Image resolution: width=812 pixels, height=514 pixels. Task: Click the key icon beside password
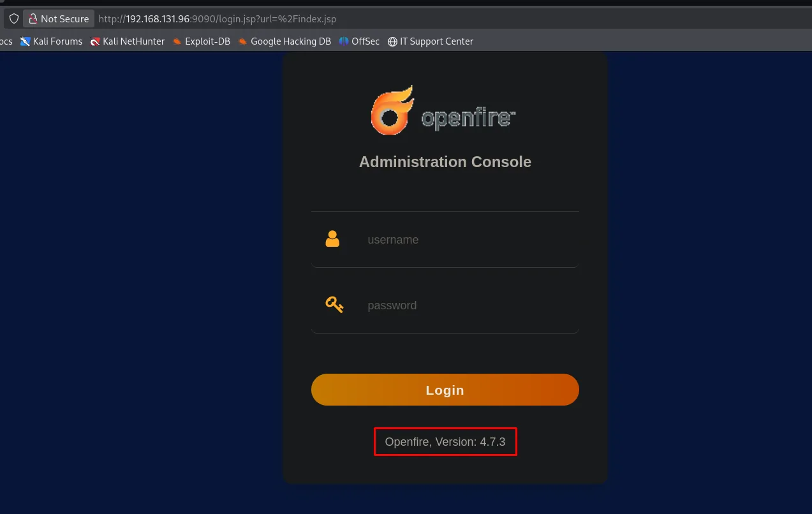click(334, 305)
